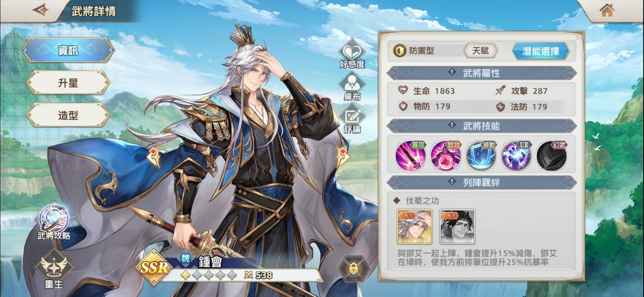This screenshot has width=644, height=297.
Task: Show next hero with right arrow
Action: 343,157
